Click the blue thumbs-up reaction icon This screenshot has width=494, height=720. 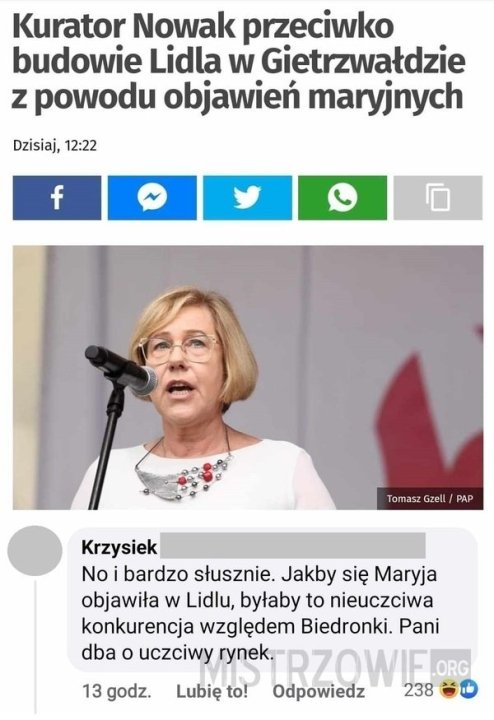pos(469,689)
